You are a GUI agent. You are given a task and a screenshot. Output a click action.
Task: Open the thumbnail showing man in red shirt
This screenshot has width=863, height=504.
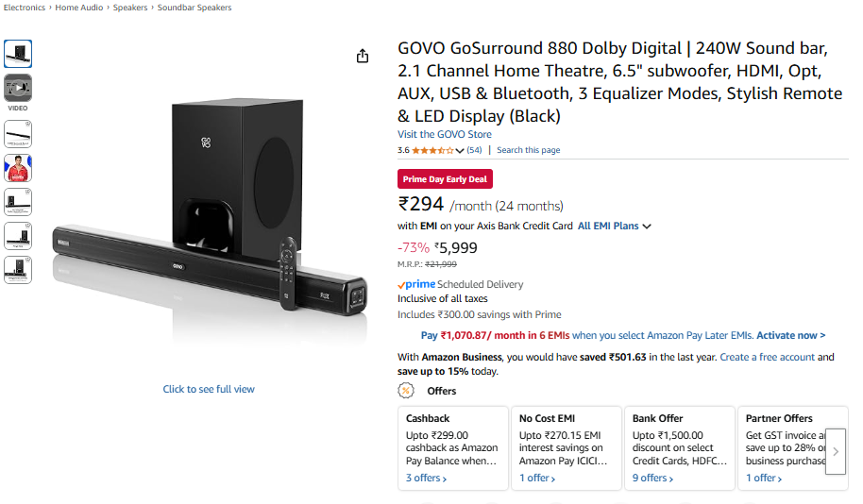(x=18, y=168)
